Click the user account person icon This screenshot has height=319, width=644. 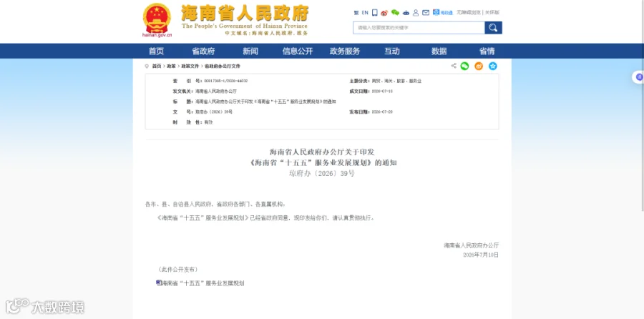416,13
